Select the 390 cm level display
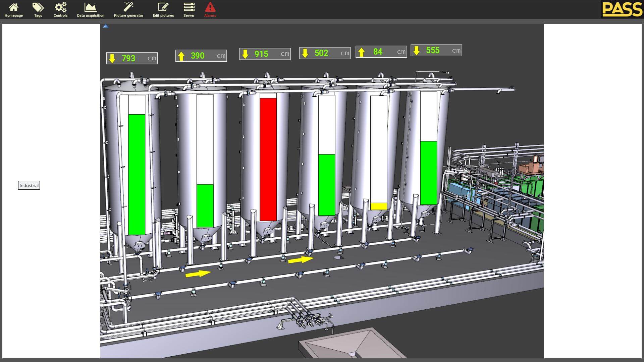644x362 pixels. (201, 56)
